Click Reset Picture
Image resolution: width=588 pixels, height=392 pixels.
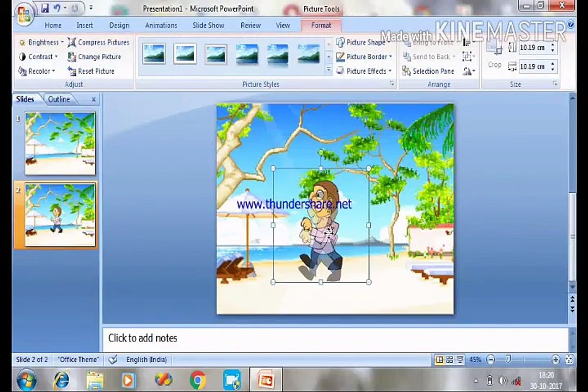91,71
